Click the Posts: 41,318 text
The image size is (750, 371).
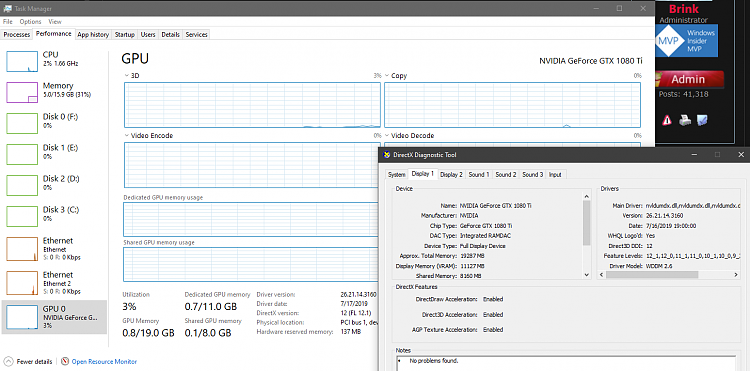pyautogui.click(x=683, y=94)
